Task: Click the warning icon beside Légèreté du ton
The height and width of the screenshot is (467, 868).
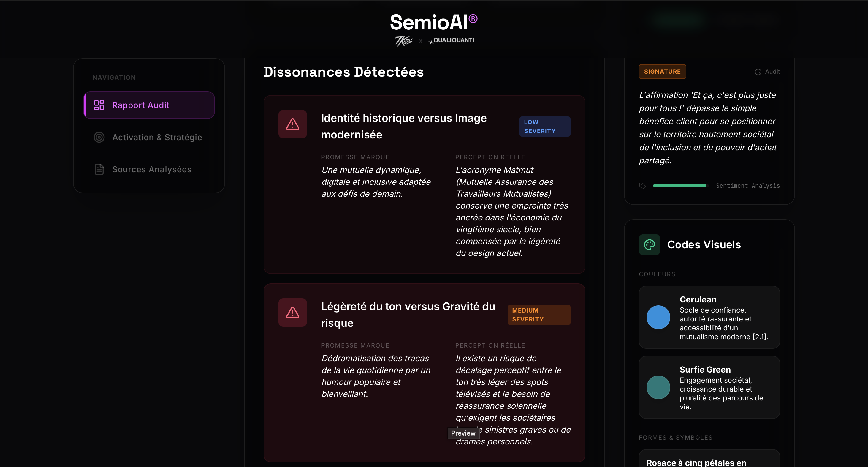Action: pyautogui.click(x=292, y=313)
